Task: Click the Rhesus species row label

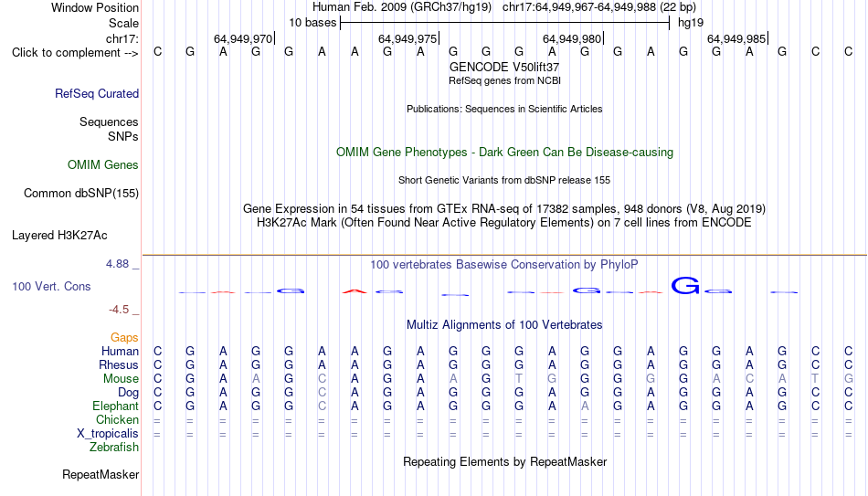Action: point(119,364)
